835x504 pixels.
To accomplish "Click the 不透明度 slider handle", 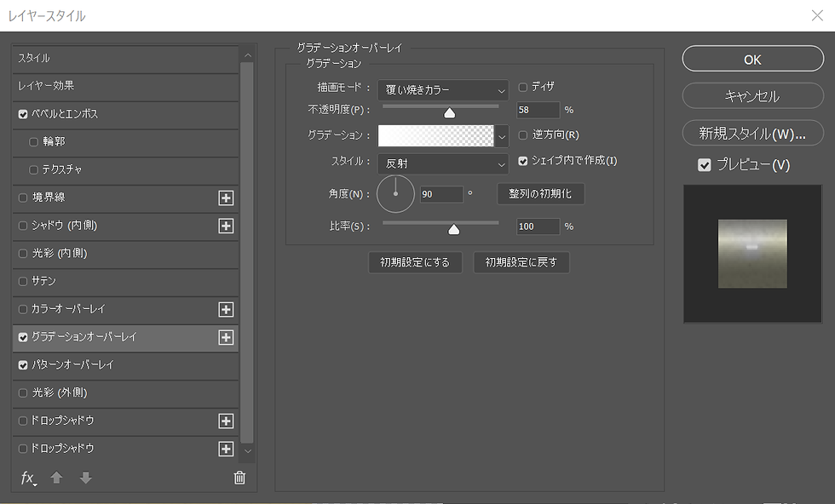I will coord(450,112).
